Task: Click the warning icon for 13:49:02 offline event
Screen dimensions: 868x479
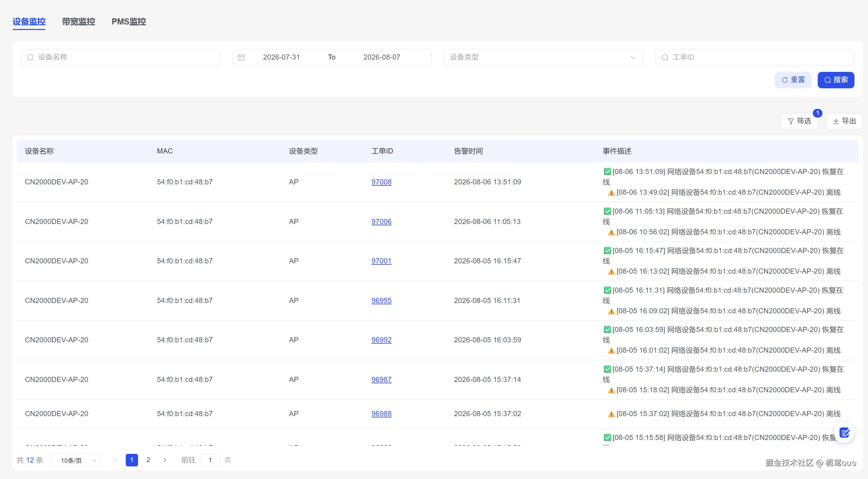Action: (x=611, y=193)
